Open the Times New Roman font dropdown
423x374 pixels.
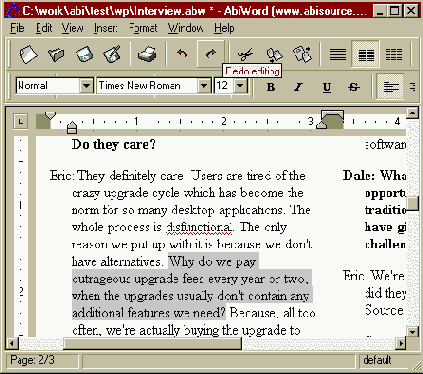204,86
